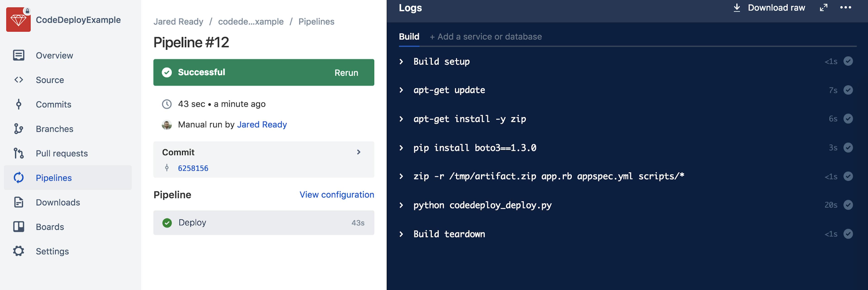Click the Source code brackets icon
Screen dimensions: 868x290
[x=19, y=80]
